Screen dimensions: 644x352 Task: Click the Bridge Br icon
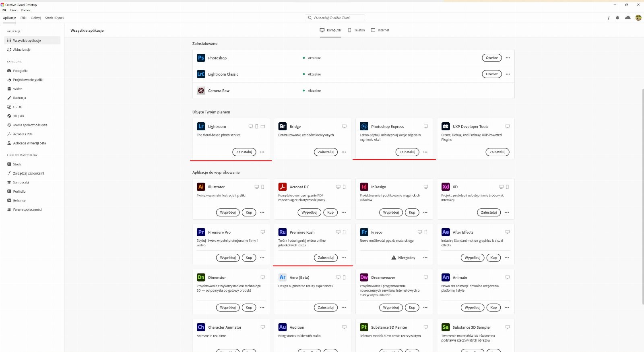point(283,126)
